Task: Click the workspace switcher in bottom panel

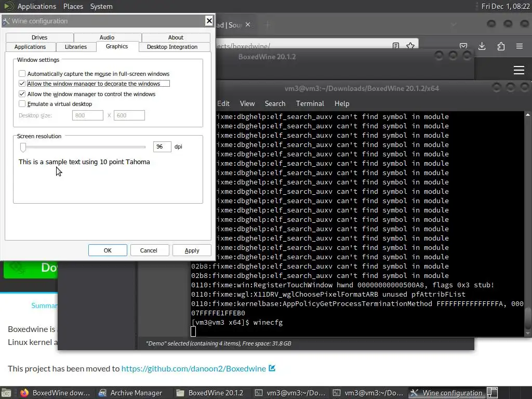Action: coord(493,393)
